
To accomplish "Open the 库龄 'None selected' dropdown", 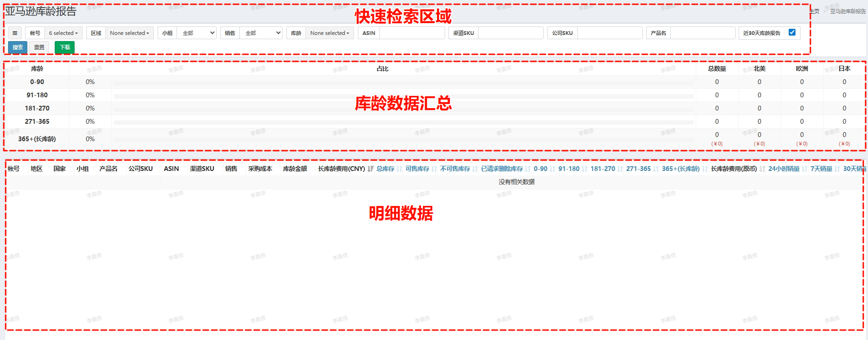I will tap(329, 33).
